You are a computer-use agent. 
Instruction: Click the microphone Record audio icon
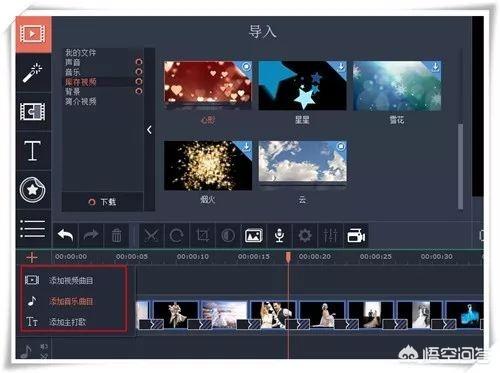coord(279,235)
